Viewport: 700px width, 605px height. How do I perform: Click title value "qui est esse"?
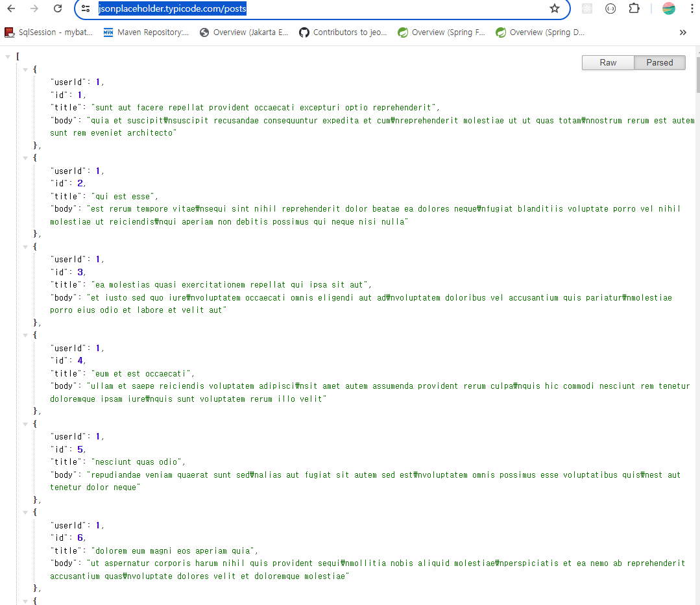click(125, 197)
